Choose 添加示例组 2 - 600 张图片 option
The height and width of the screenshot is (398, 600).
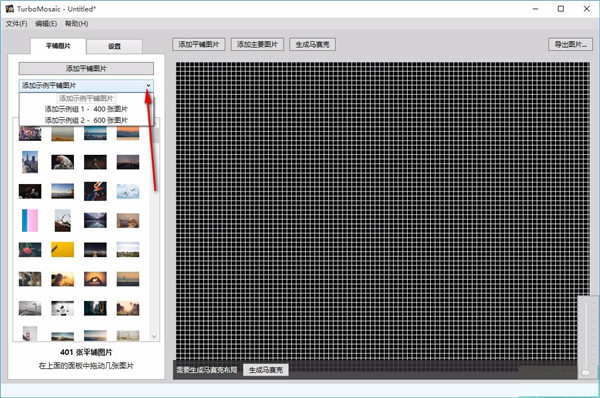[x=86, y=120]
